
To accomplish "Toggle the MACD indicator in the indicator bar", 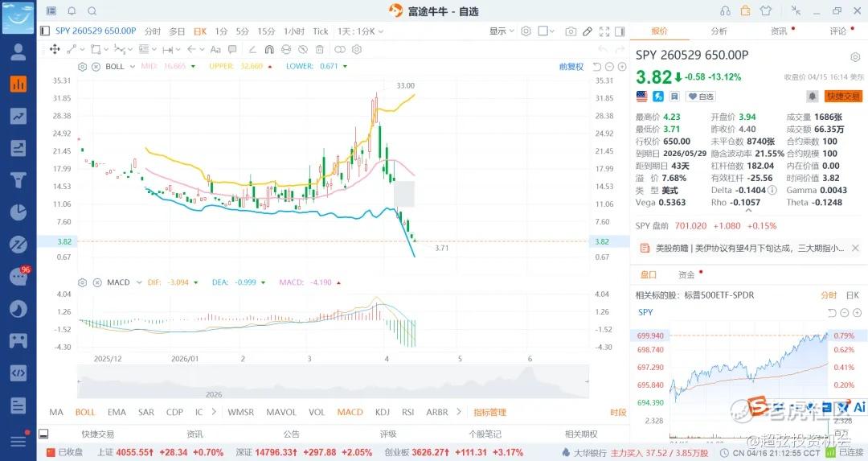I will [x=350, y=412].
